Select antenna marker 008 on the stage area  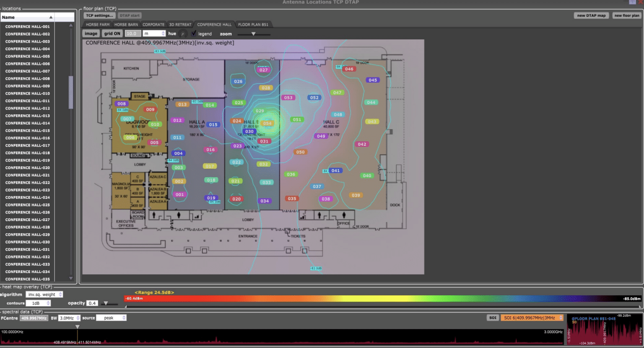(121, 103)
